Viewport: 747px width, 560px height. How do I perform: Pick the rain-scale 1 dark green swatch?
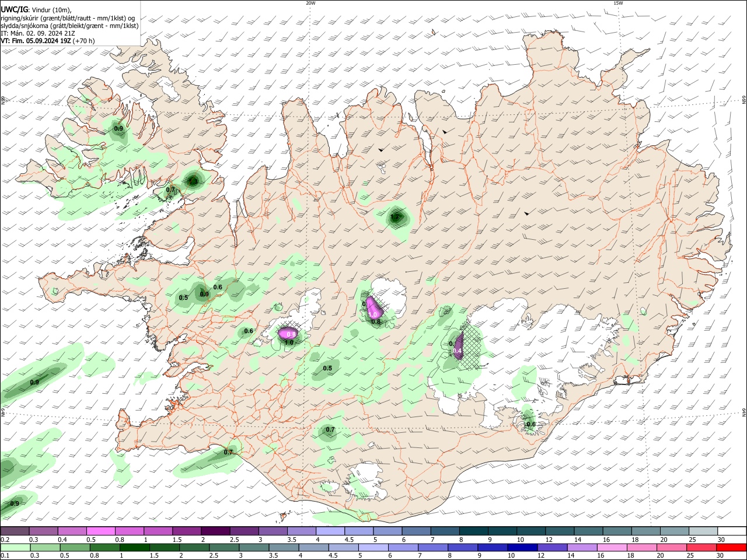[134, 547]
